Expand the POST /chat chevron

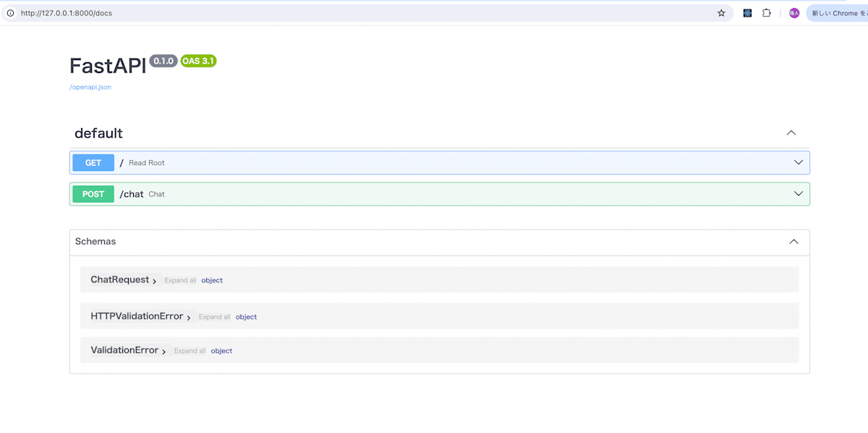tap(799, 194)
